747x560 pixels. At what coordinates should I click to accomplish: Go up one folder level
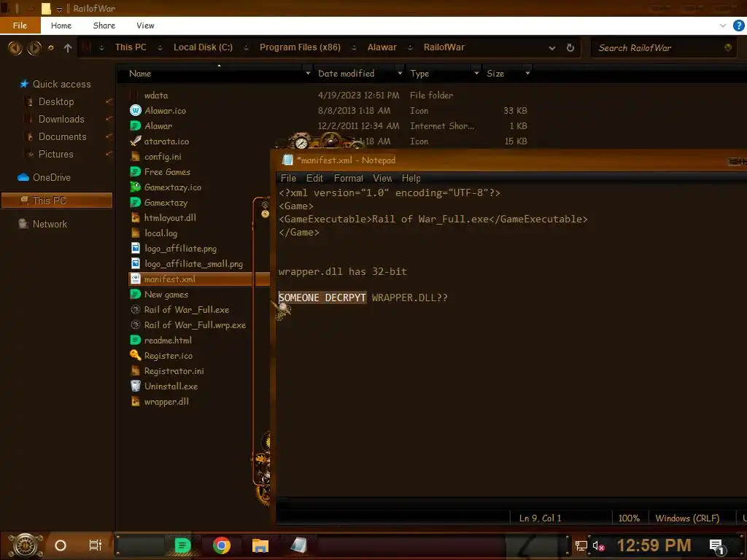tap(68, 47)
